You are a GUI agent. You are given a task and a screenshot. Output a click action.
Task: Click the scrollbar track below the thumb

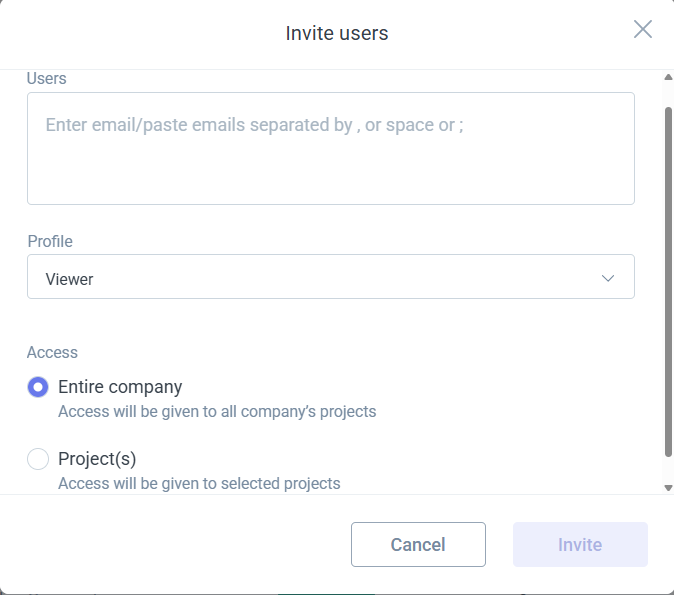coord(668,468)
